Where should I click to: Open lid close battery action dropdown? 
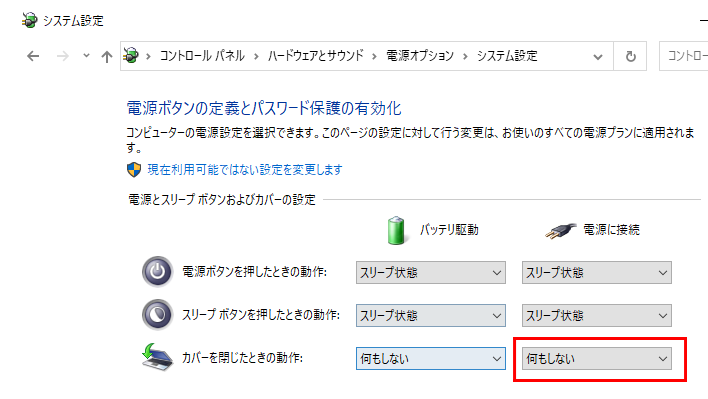coord(431,358)
